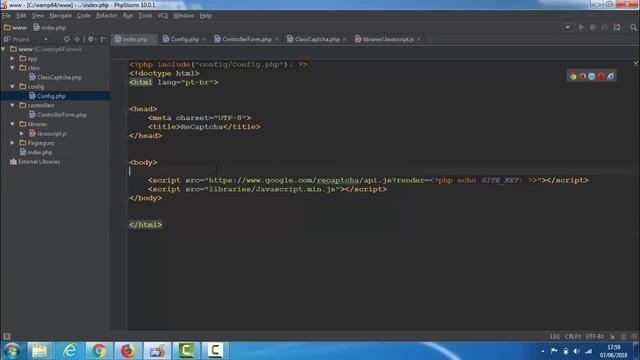Screen dimensions: 640x360
Task: Open the Refactor menu
Action: point(107,16)
